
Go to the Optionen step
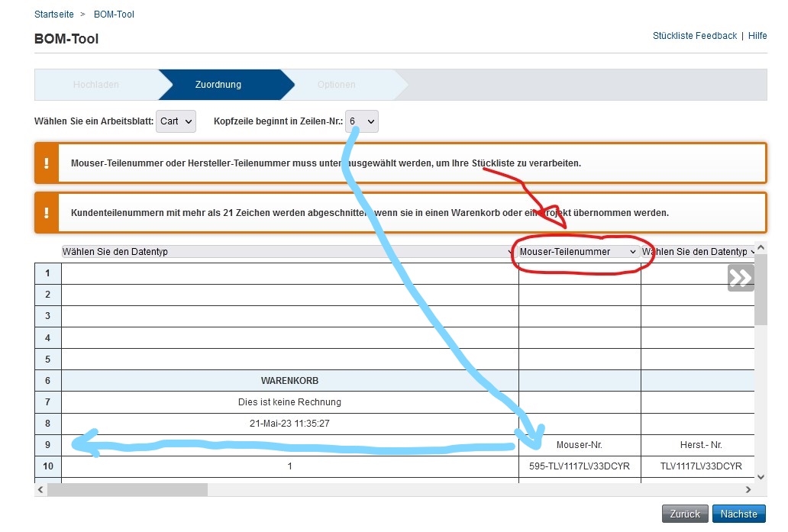coord(336,85)
